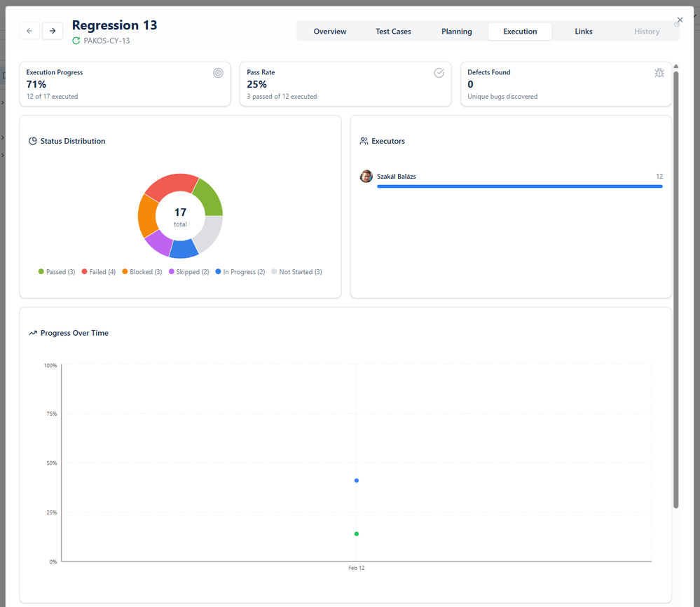Click the trend arrow icon beside Progress Over Time

[x=33, y=333]
